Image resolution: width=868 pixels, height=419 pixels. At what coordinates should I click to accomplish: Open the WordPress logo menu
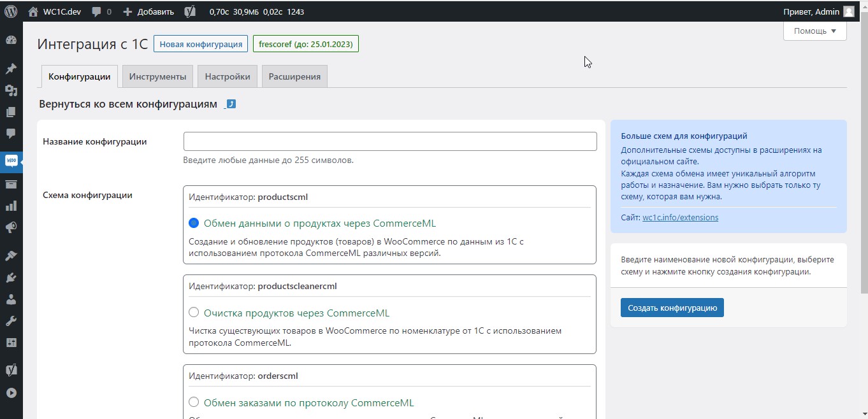(11, 11)
